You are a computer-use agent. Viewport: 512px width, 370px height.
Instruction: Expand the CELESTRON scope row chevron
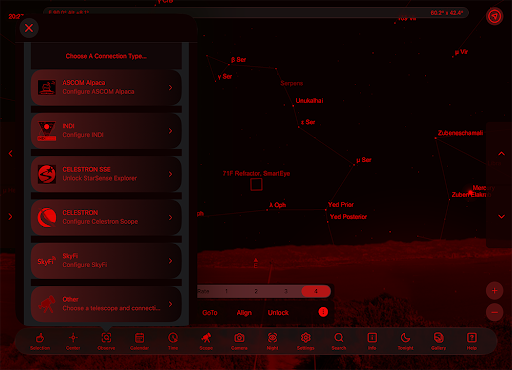170,218
